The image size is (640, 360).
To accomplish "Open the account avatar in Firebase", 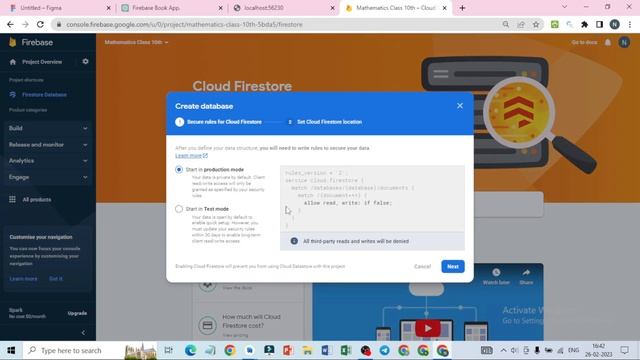I will (x=624, y=42).
